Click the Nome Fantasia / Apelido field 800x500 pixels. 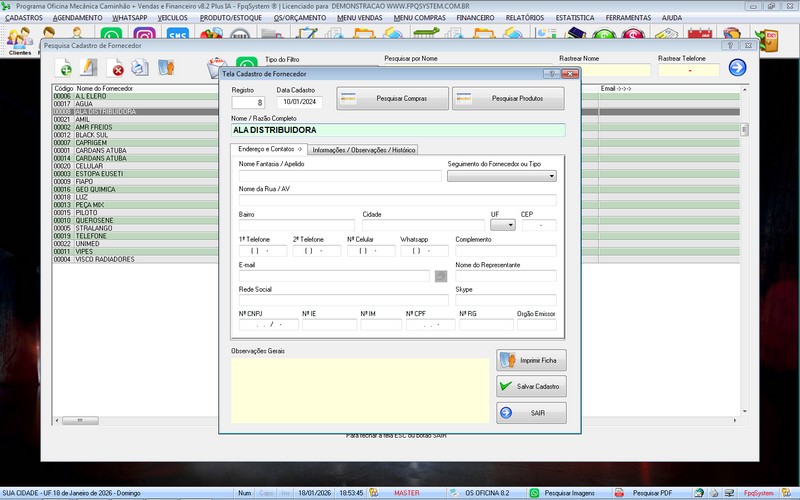(x=339, y=176)
